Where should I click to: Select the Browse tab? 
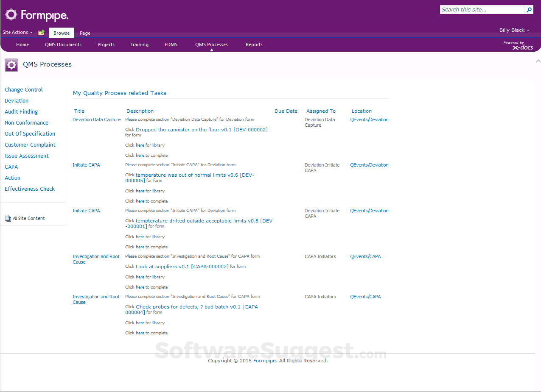click(61, 33)
